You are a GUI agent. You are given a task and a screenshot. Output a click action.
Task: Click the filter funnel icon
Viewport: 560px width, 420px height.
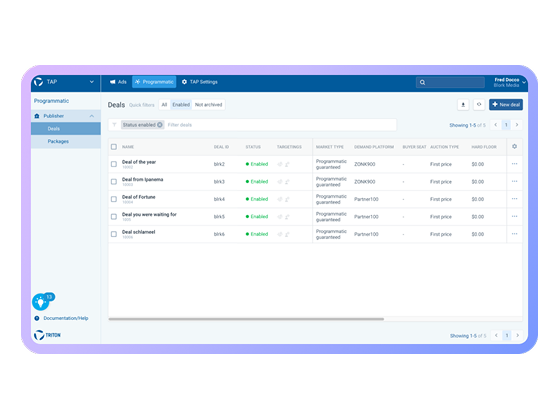[115, 125]
